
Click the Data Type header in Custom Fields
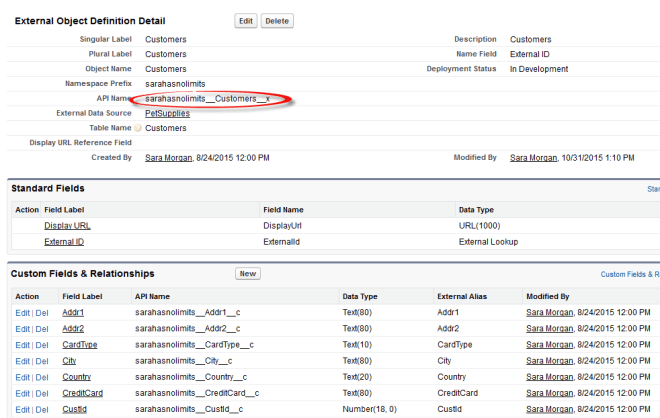[360, 296]
